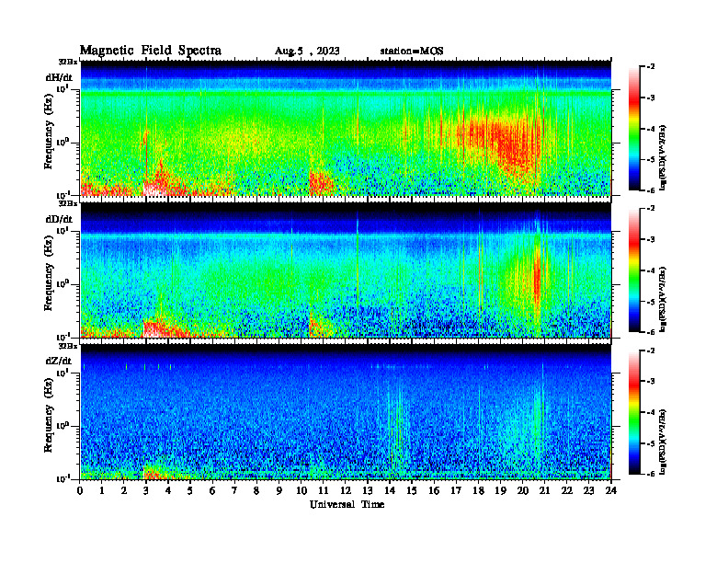Click the log PSD unit label beside dH/dt colorbar
The width and height of the screenshot is (728, 563).
pos(663,157)
